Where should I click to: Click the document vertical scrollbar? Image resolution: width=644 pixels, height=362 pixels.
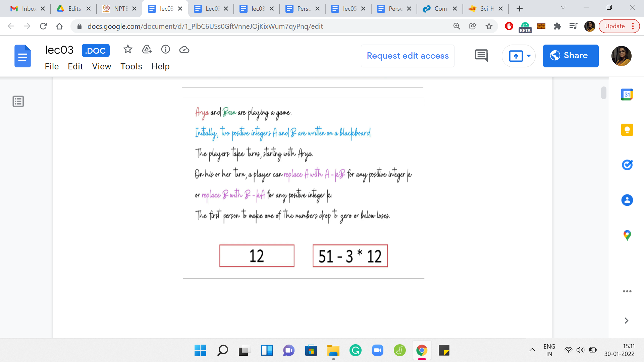[604, 93]
